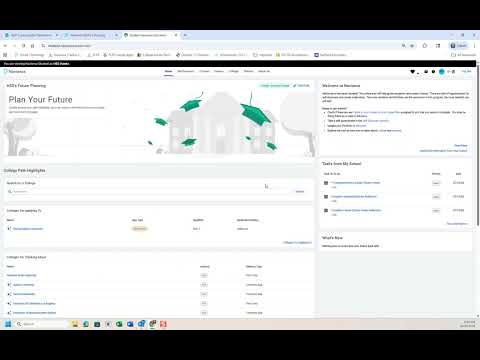
Task: Click the orange status badge in applying row
Action: pos(140,229)
